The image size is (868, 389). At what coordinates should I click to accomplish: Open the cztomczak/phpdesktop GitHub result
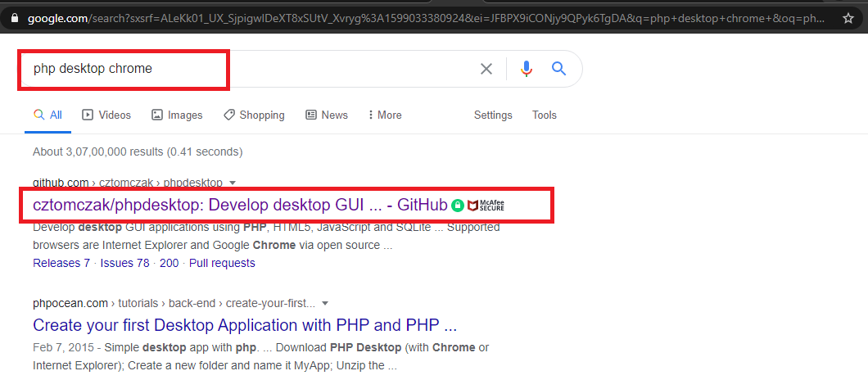240,206
